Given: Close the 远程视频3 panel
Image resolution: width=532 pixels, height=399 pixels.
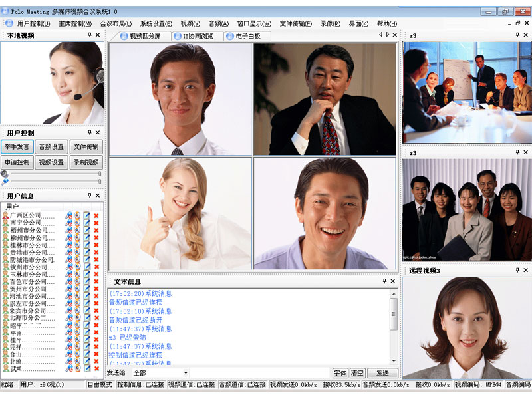Looking at the screenshot, I should 527,271.
